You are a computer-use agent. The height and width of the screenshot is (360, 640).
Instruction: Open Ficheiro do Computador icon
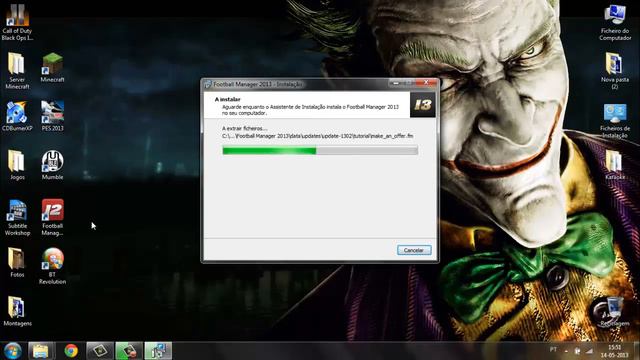pyautogui.click(x=615, y=22)
